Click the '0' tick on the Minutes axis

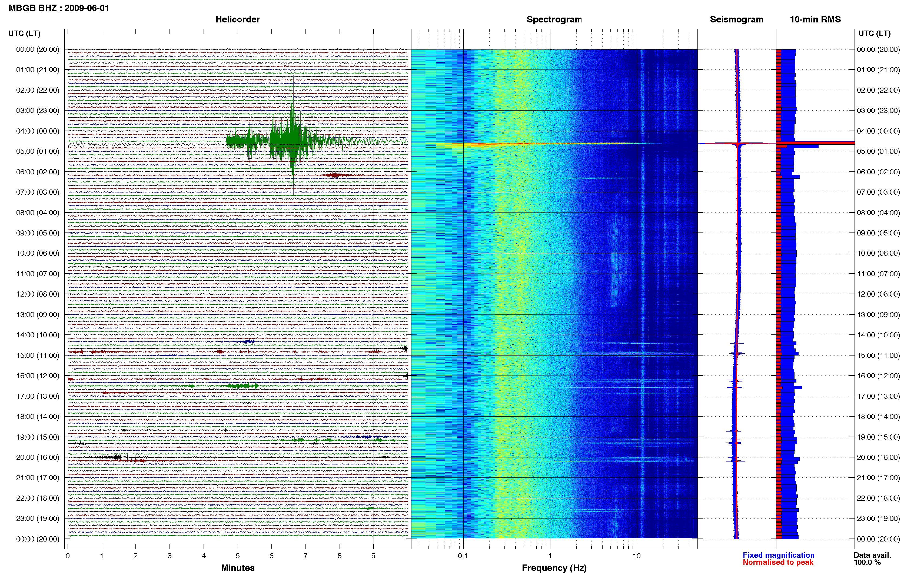click(68, 556)
